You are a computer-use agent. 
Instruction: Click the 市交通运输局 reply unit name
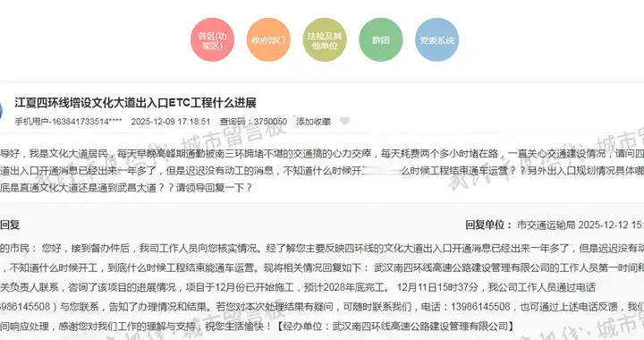point(547,225)
